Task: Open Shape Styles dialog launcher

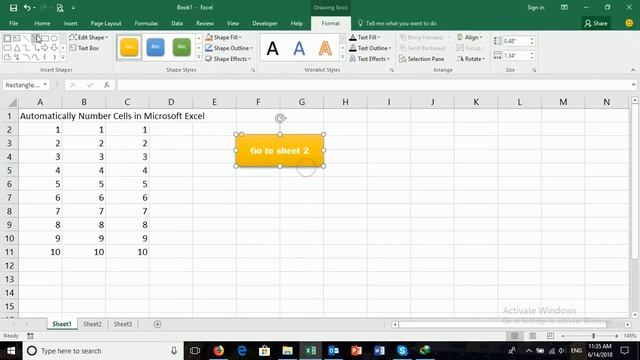Action: (253, 70)
